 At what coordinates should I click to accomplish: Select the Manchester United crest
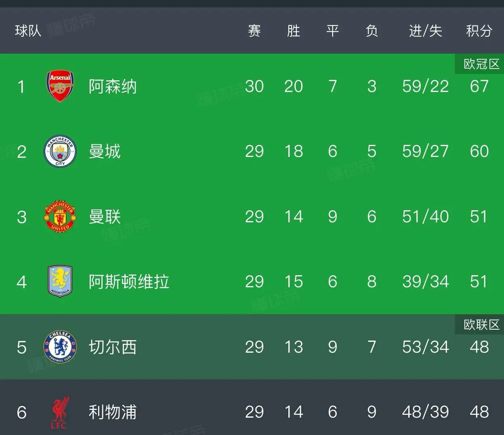[x=60, y=216]
